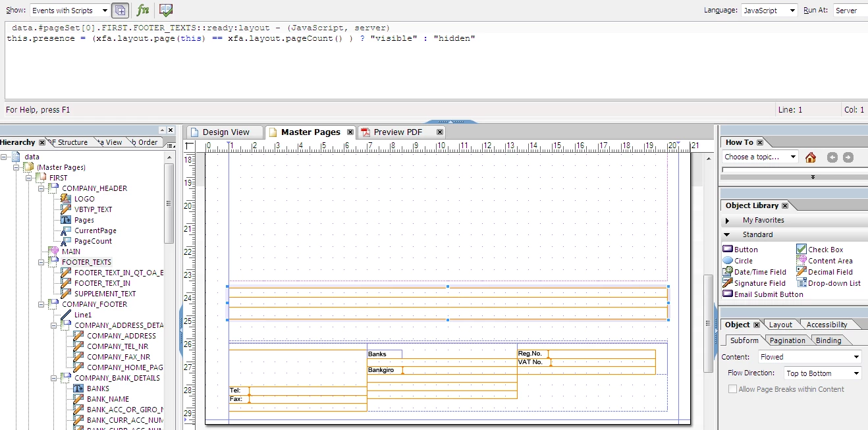Select the Content Area object
This screenshot has height=430, width=868.
coord(825,261)
